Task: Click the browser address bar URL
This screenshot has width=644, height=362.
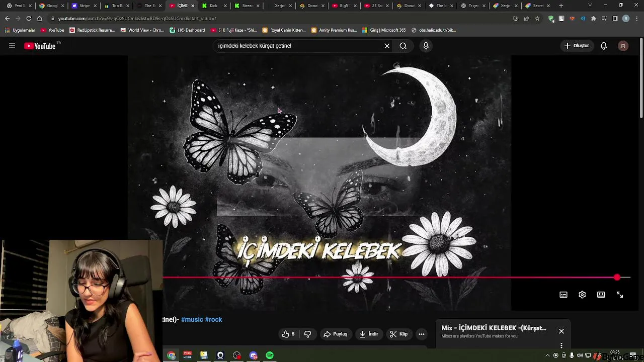Action: coord(137,18)
